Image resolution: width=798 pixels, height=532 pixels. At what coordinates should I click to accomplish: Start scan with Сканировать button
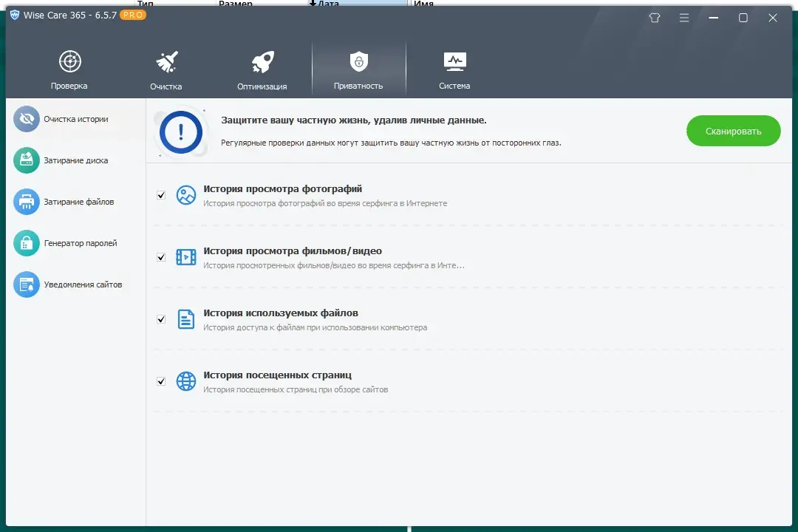pos(734,131)
